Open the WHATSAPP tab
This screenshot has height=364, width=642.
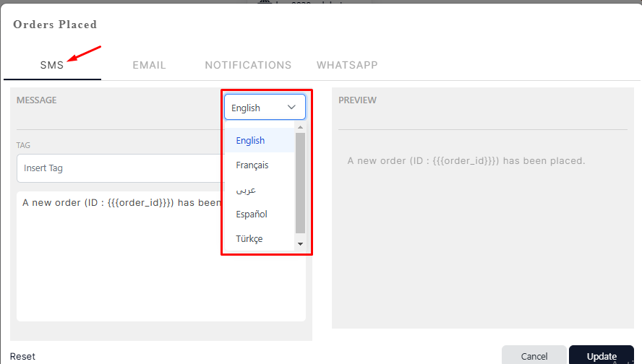tap(347, 65)
